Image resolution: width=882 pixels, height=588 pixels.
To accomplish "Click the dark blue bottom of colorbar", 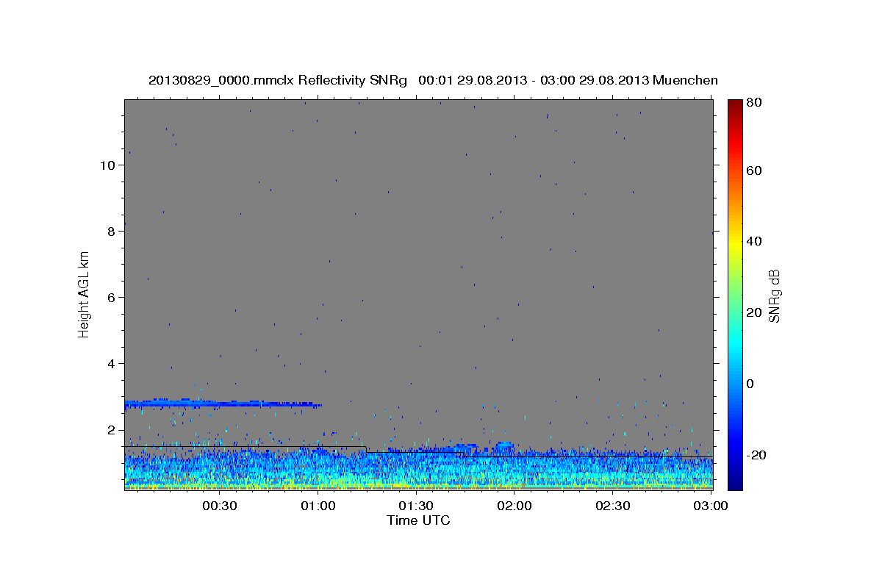I will pos(735,481).
